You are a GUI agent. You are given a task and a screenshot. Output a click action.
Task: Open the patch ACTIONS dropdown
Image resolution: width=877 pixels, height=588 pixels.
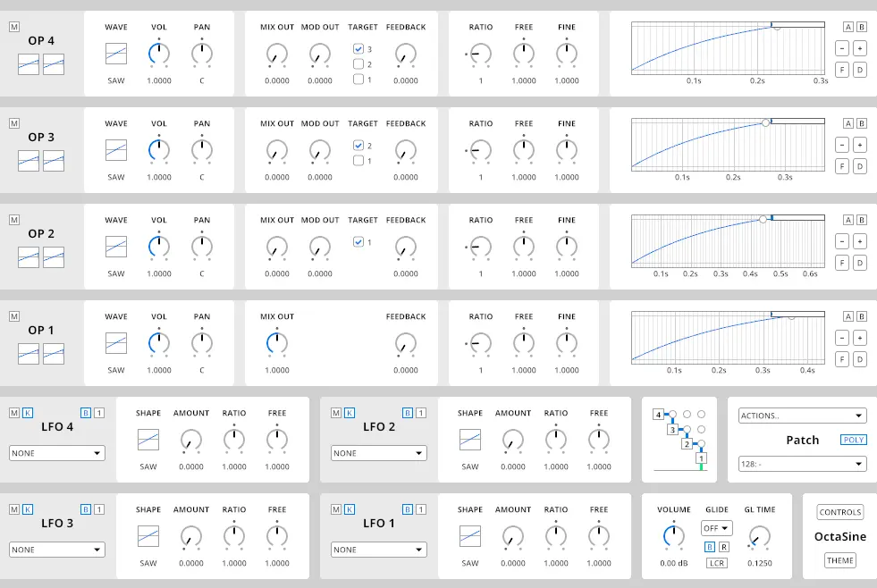(802, 416)
